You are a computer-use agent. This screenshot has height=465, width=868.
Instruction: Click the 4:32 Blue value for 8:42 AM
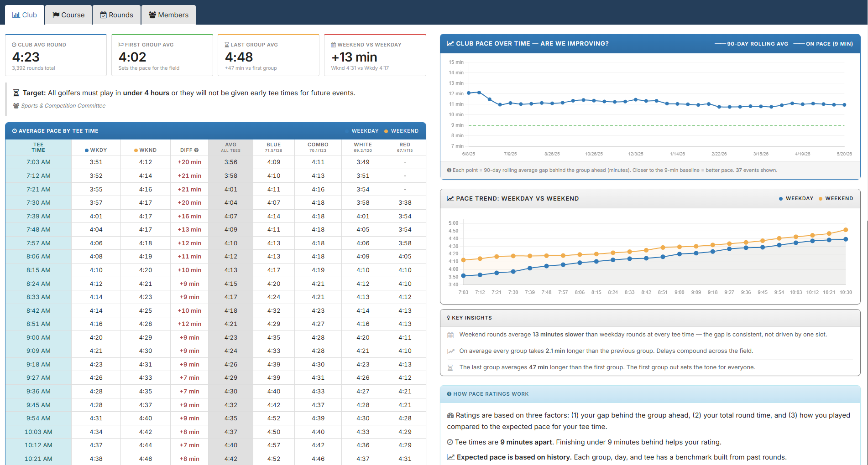click(x=274, y=310)
